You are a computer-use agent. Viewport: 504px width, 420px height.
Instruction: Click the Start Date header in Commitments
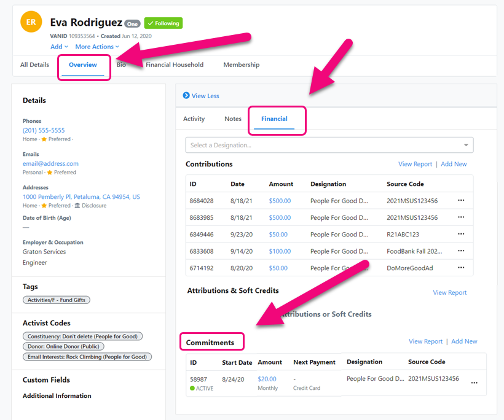coord(237,362)
